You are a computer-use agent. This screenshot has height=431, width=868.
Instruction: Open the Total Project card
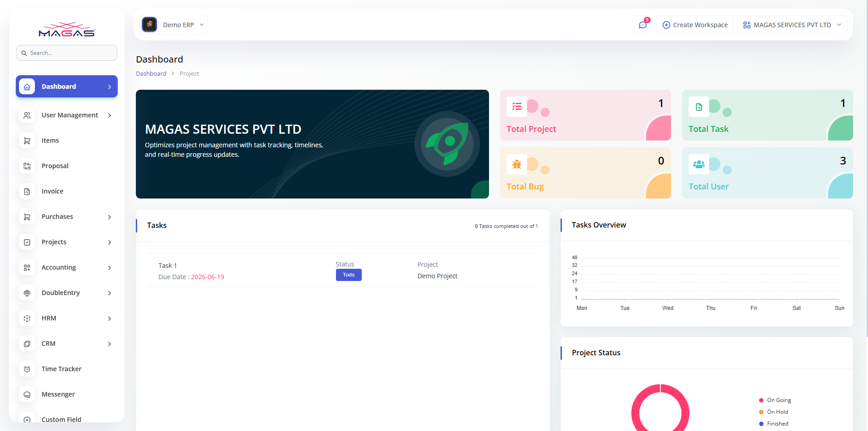[585, 115]
